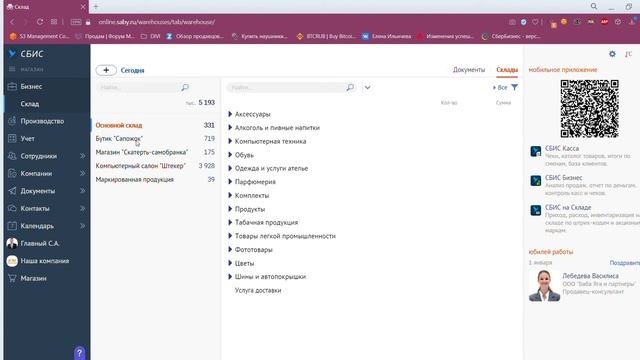
Task: Click the СБИС Бизнес app icon
Action: (536, 181)
